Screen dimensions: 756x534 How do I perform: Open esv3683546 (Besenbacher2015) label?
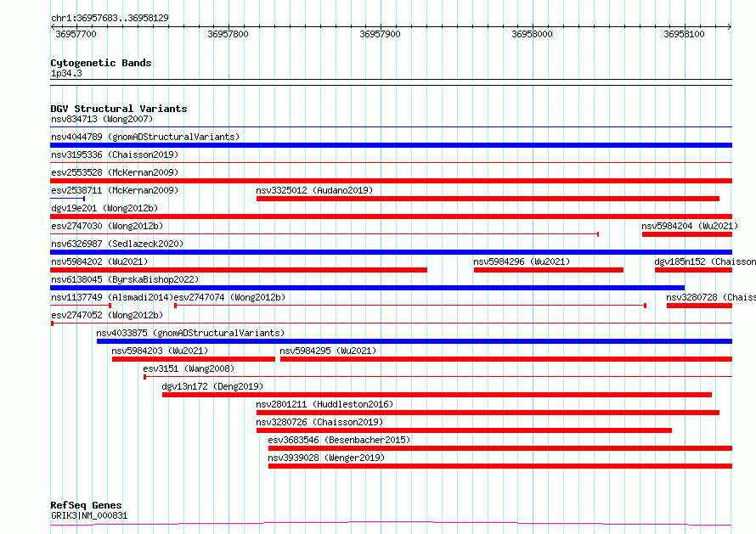[x=339, y=440]
